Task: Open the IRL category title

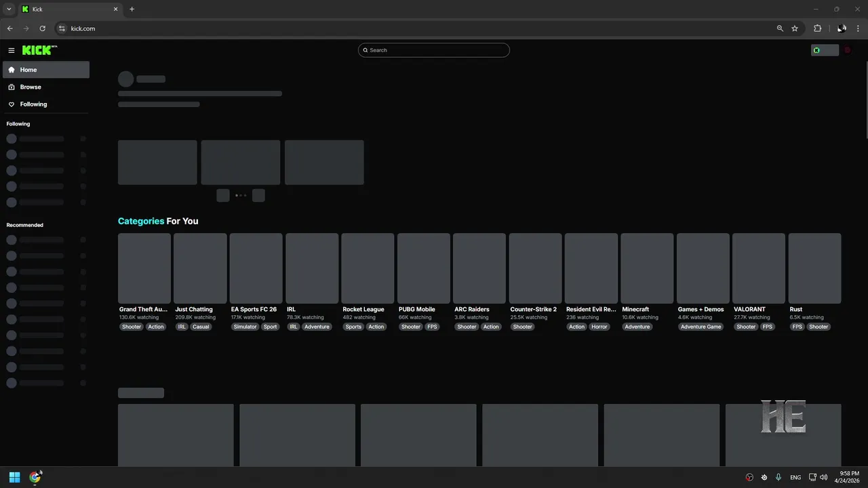Action: pos(292,309)
